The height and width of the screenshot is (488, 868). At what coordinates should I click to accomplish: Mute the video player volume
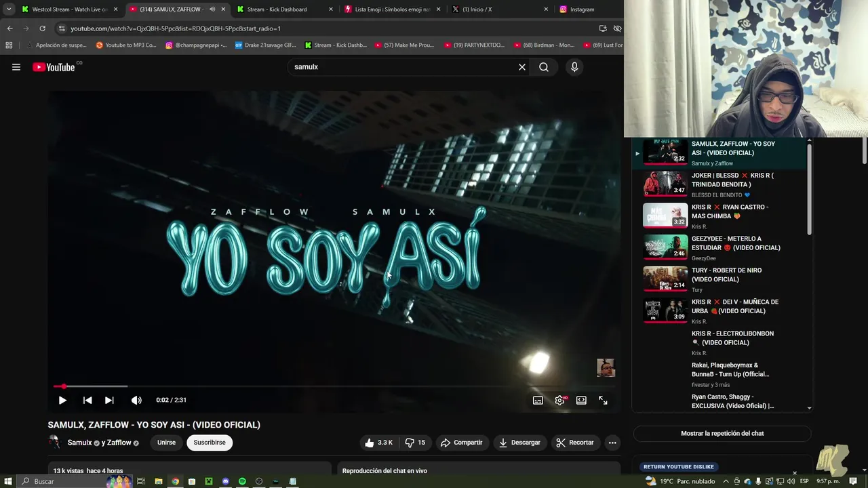pos(136,401)
